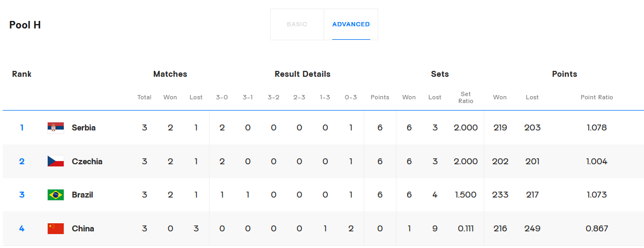644x248 pixels.
Task: Select the Advanced standings tab
Action: tap(351, 24)
